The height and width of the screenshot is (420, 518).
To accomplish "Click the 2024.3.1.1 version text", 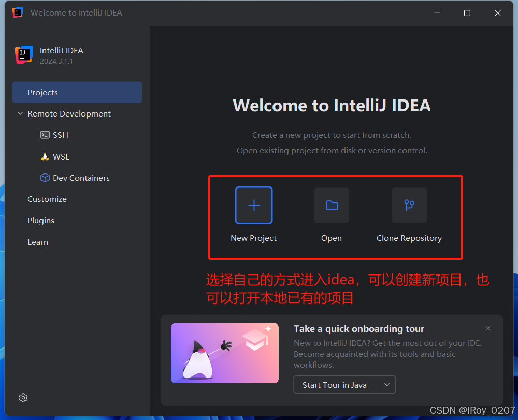I will click(56, 61).
